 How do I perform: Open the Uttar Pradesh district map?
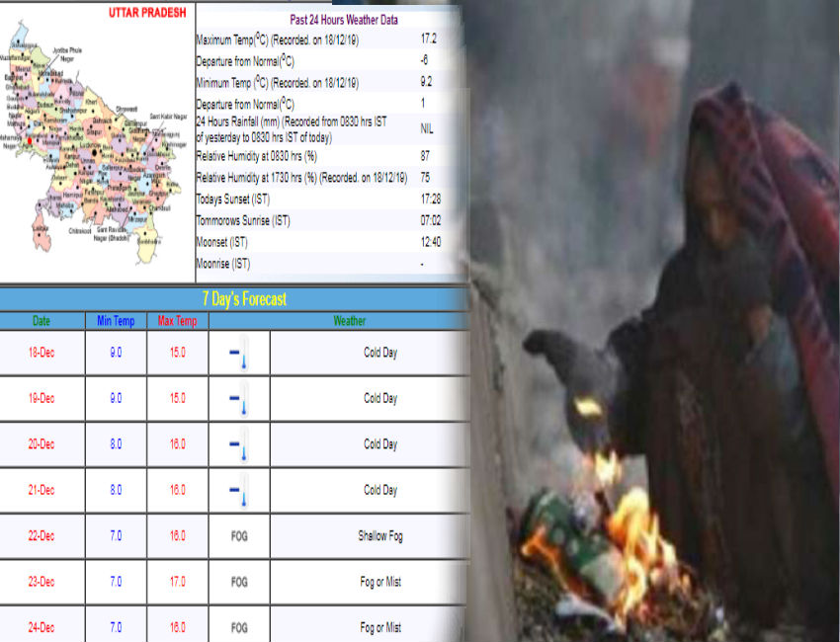(x=89, y=148)
